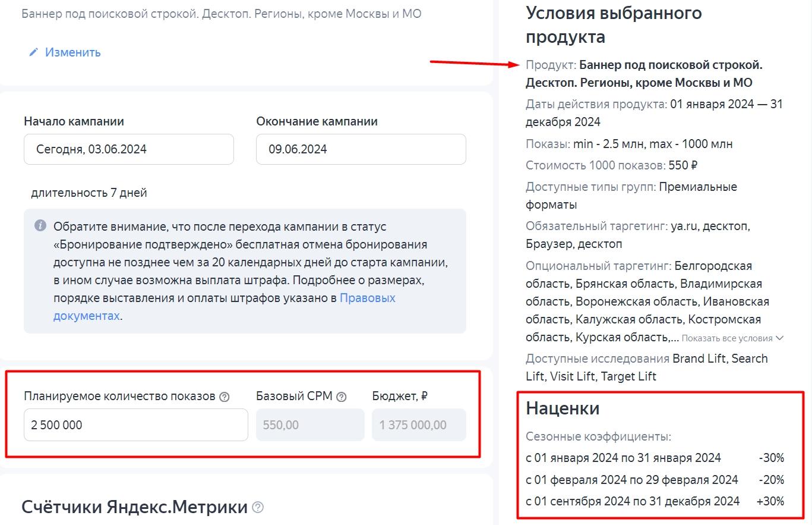This screenshot has height=525, width=812.
Task: Select the September–December +30% coefficient row
Action: pyautogui.click(x=655, y=501)
